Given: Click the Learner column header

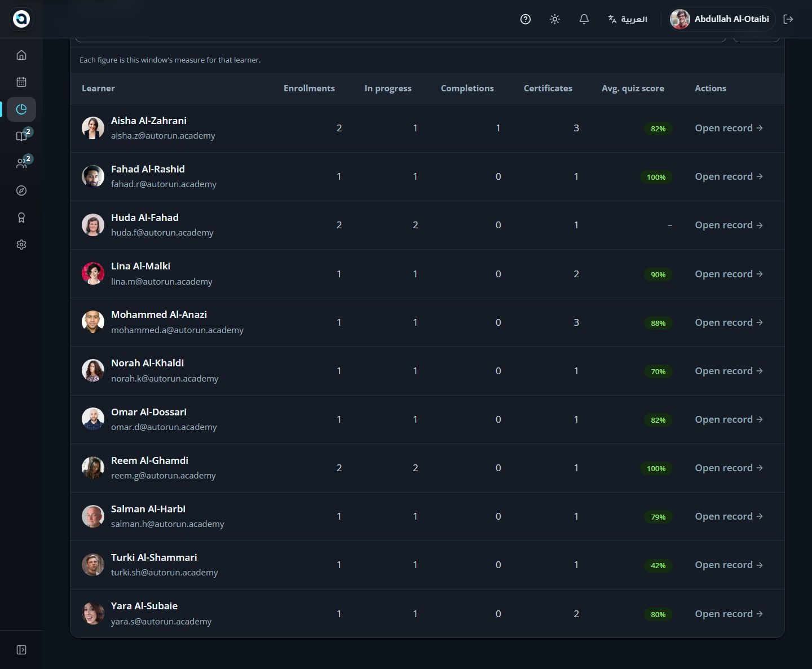Looking at the screenshot, I should pos(98,88).
